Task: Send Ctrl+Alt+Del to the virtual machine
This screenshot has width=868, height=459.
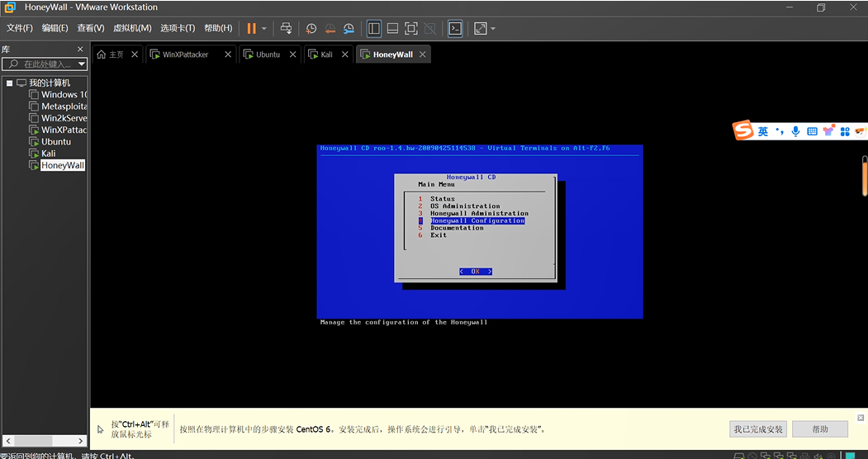Action: [x=286, y=28]
